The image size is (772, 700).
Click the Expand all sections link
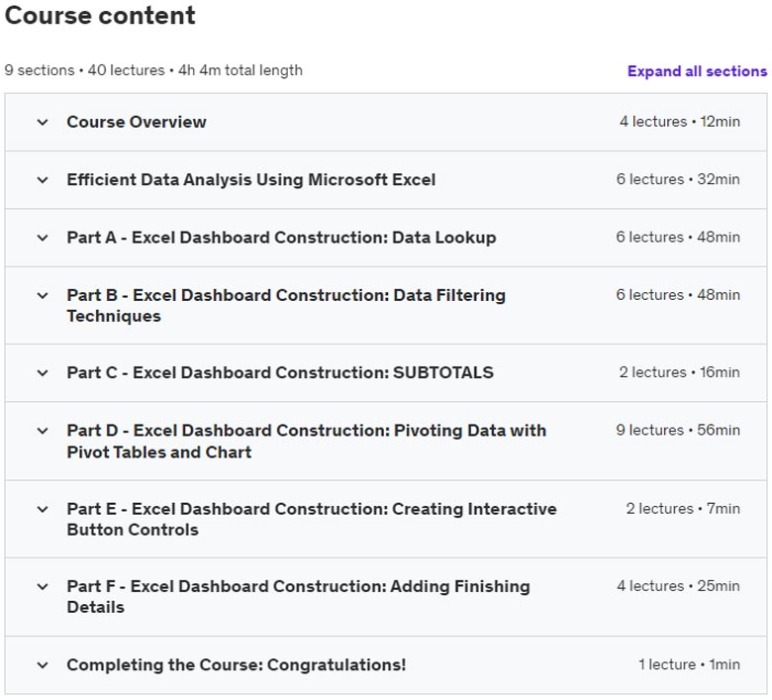coord(697,71)
